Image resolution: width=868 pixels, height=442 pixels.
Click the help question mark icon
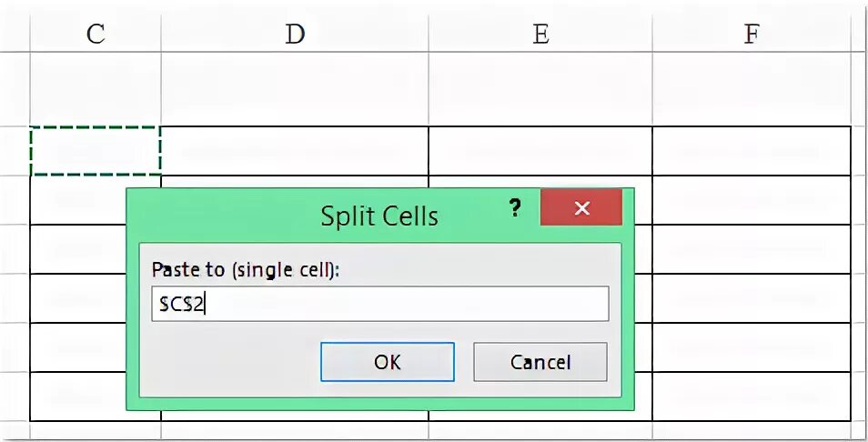[x=515, y=208]
